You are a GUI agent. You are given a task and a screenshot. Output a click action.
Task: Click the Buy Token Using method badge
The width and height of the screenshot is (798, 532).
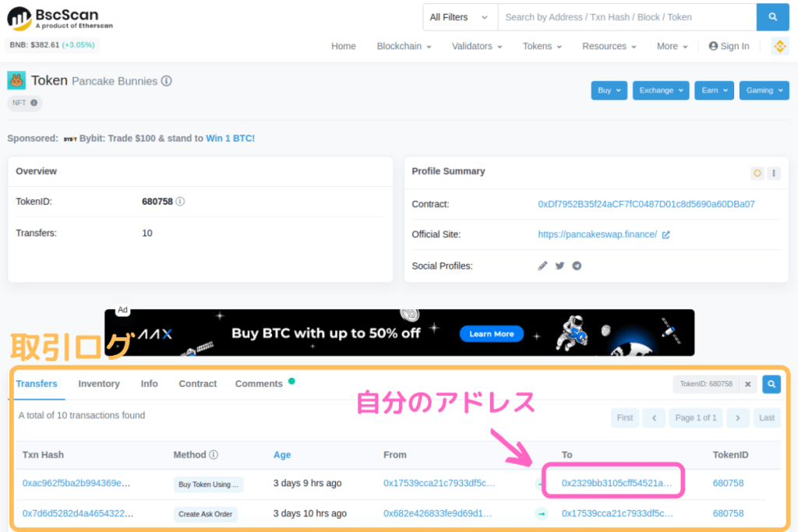click(208, 484)
